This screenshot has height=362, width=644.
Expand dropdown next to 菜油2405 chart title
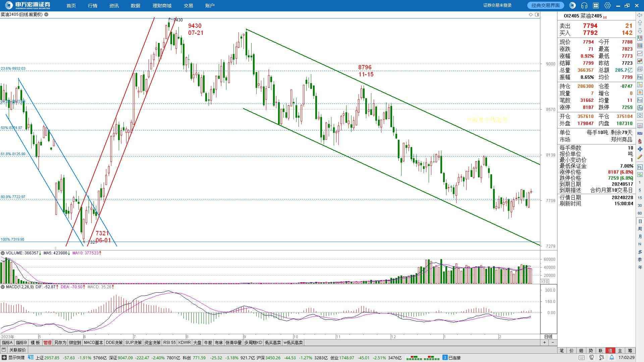click(46, 15)
